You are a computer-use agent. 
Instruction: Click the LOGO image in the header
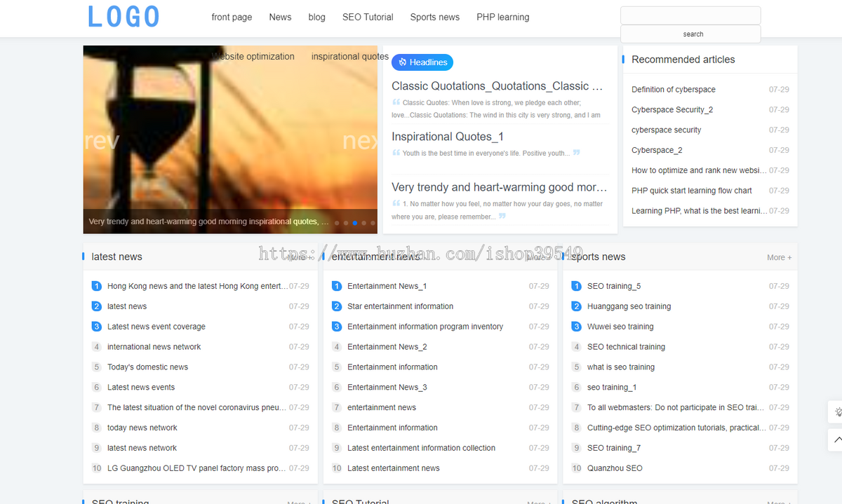click(x=123, y=17)
